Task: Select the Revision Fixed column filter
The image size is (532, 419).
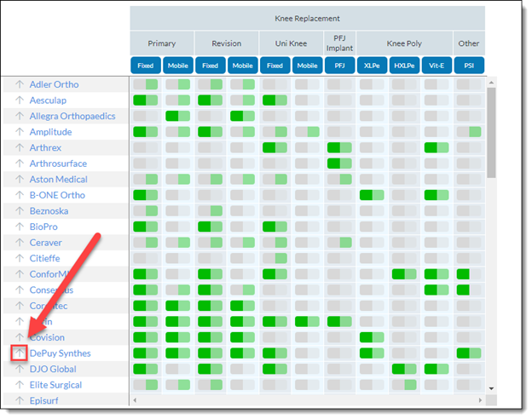Action: [211, 66]
